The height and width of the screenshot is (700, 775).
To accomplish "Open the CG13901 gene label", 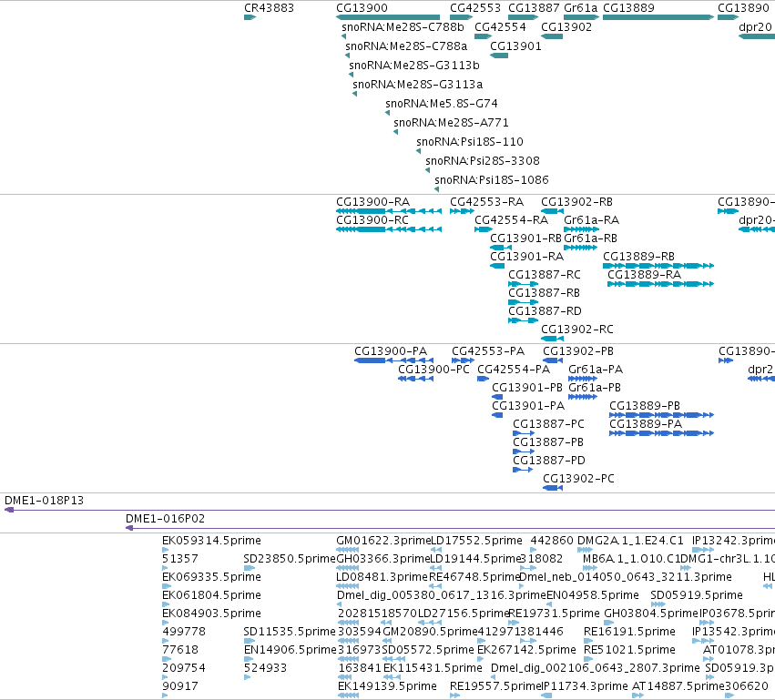I will click(x=515, y=46).
